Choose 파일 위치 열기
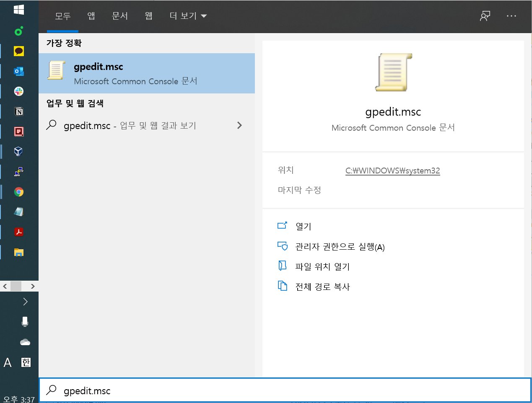 (x=322, y=266)
